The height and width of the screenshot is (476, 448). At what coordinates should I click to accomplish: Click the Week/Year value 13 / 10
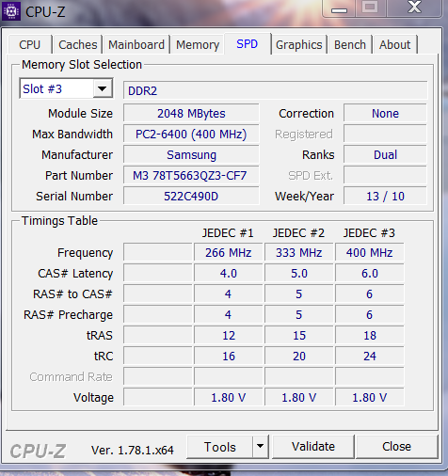(385, 196)
